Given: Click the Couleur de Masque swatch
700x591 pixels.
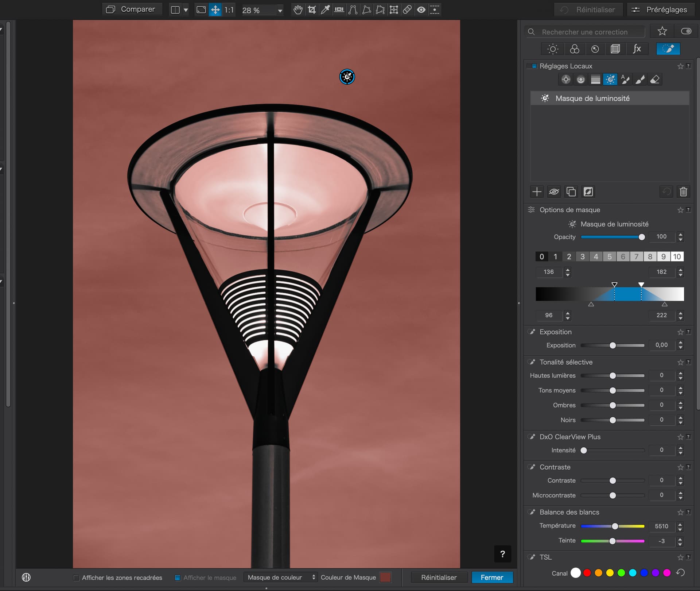Looking at the screenshot, I should [385, 578].
